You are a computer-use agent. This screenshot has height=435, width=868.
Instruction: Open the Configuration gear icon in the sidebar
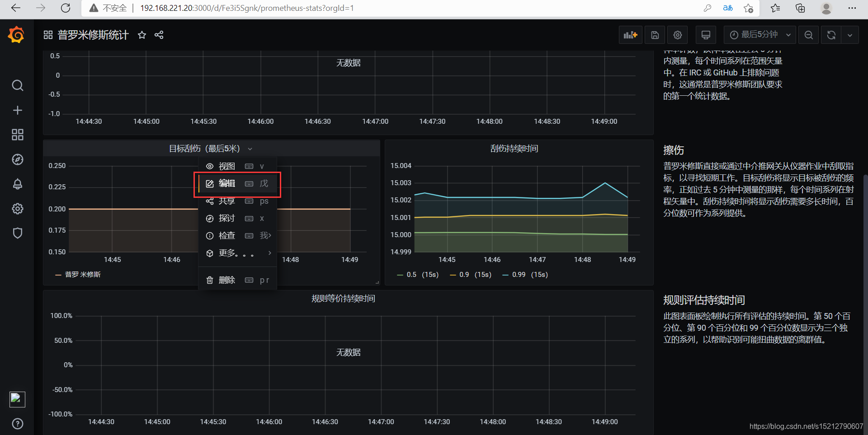17,209
